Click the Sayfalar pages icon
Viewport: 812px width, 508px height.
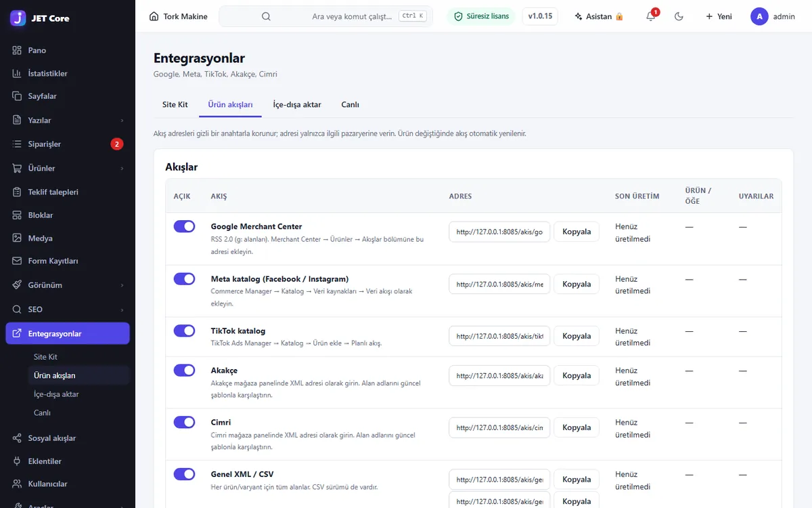(17, 96)
